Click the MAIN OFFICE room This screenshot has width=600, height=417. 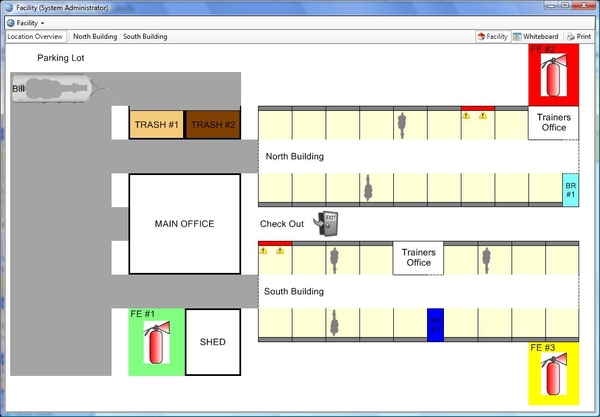[x=184, y=224]
